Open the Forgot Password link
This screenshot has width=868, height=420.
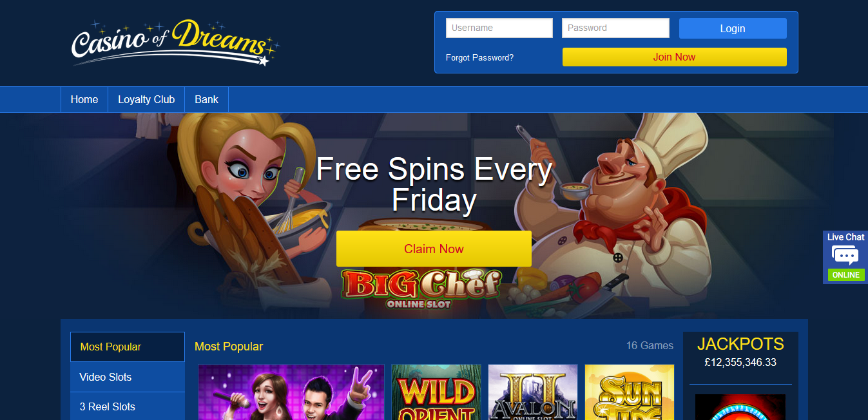click(x=479, y=57)
